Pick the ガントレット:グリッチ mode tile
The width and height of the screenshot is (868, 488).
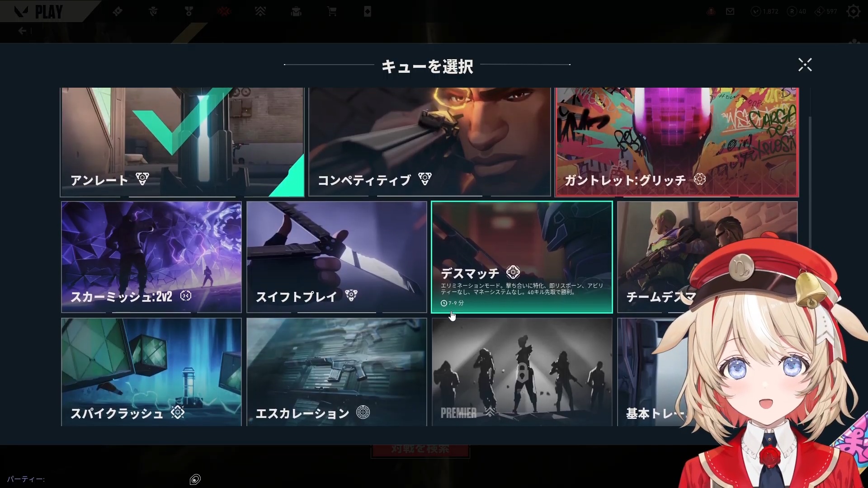click(677, 142)
